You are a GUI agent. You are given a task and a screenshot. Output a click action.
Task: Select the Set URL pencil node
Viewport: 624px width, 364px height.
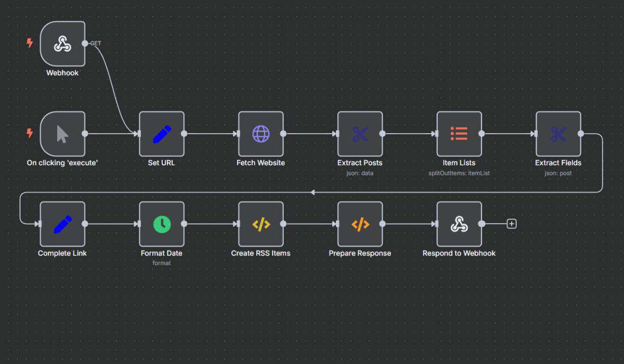pos(162,134)
